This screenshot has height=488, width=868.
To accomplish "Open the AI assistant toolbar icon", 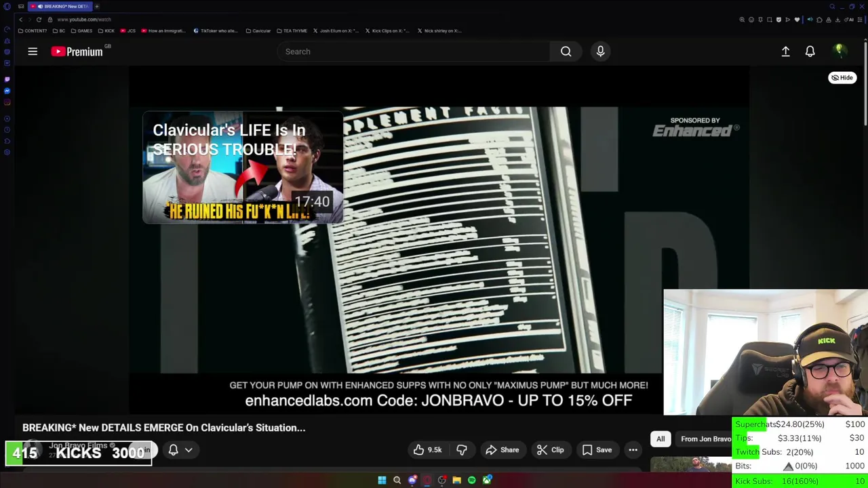I will pos(849,20).
